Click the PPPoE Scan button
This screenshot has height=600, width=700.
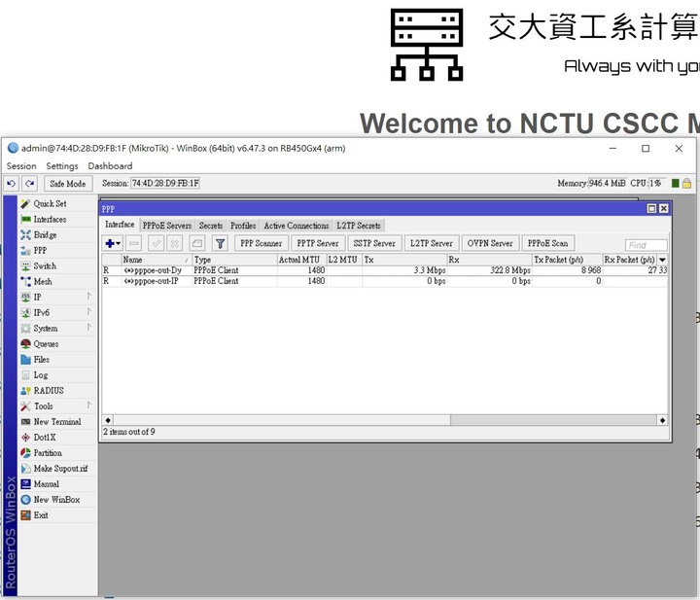[547, 243]
